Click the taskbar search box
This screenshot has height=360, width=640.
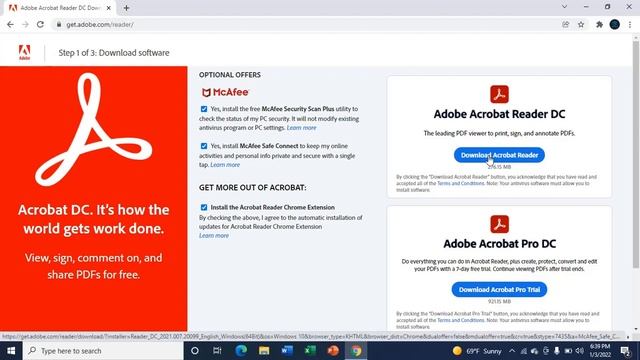click(103, 351)
